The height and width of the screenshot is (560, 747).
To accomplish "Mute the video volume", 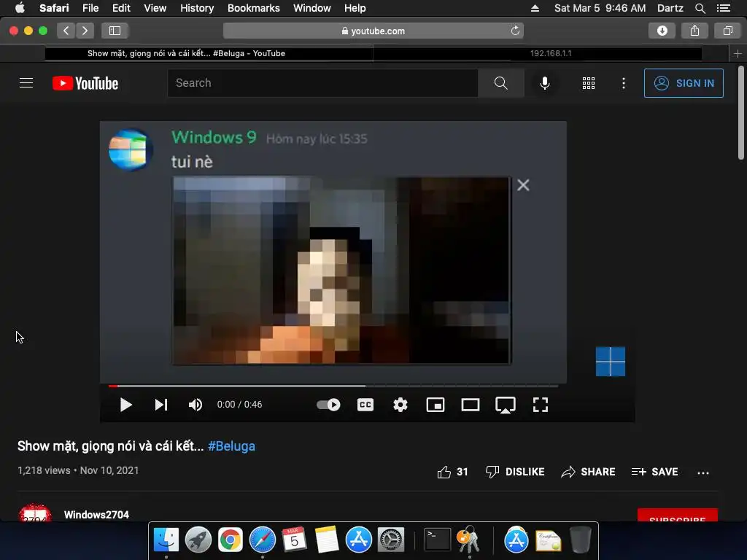I will coord(196,405).
